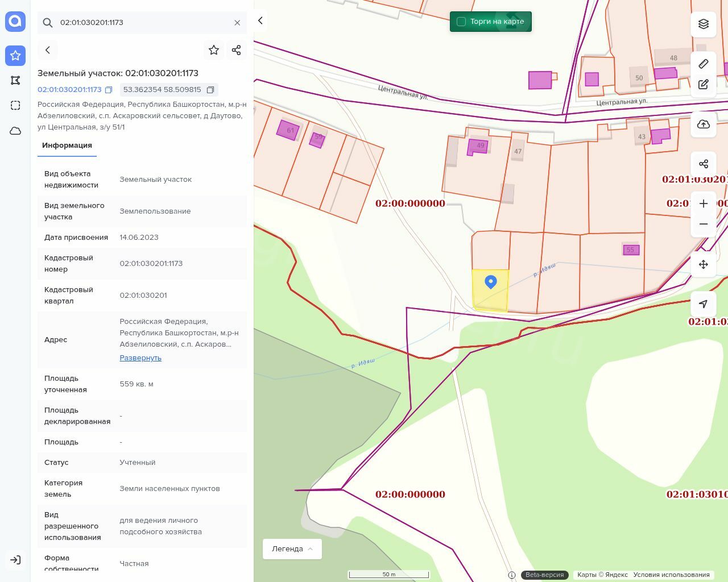Image resolution: width=728 pixels, height=582 pixels.
Task: Share parcel via panel share icon
Action: click(237, 50)
